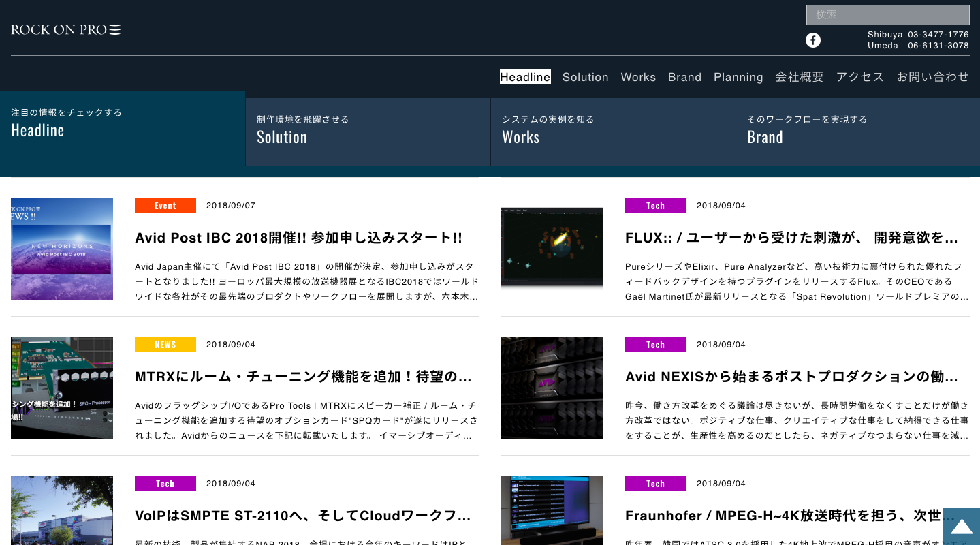Open the Works menu item

click(x=638, y=77)
